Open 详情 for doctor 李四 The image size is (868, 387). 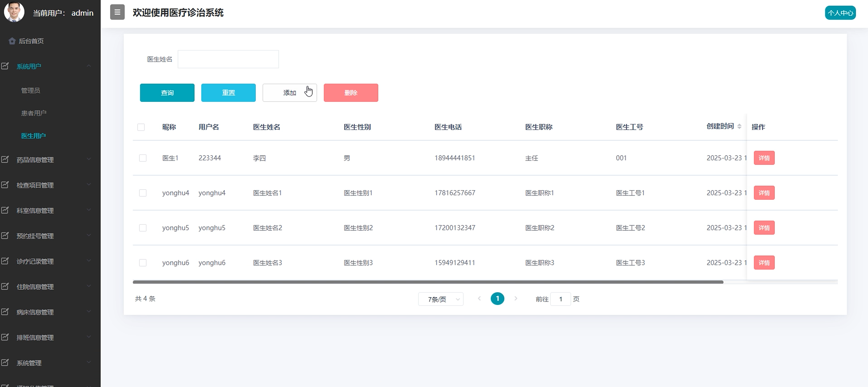(x=764, y=158)
